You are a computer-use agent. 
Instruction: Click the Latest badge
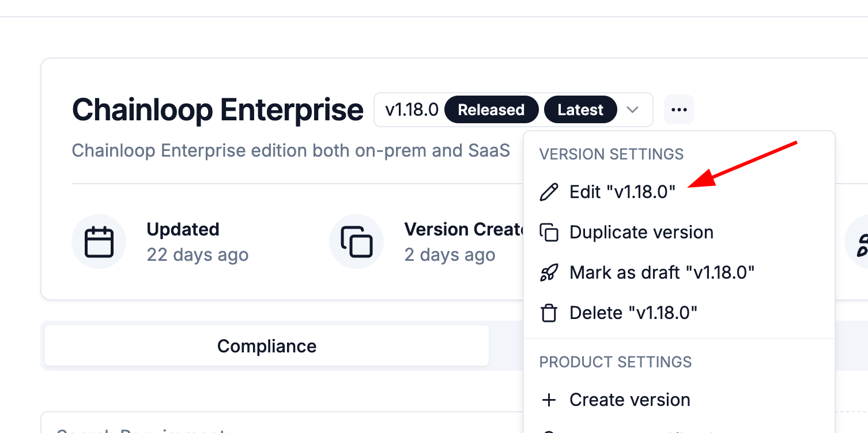coord(580,109)
